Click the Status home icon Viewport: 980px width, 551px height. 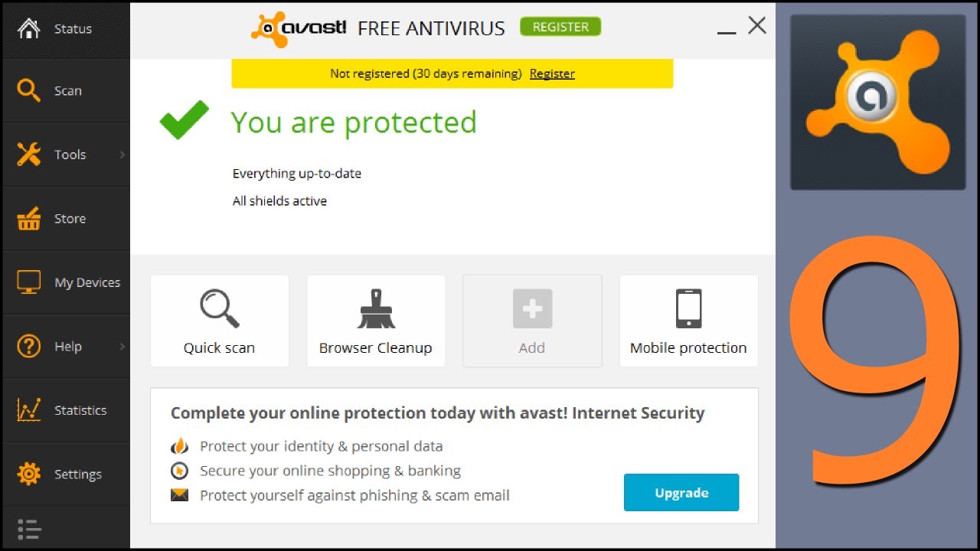coord(28,29)
